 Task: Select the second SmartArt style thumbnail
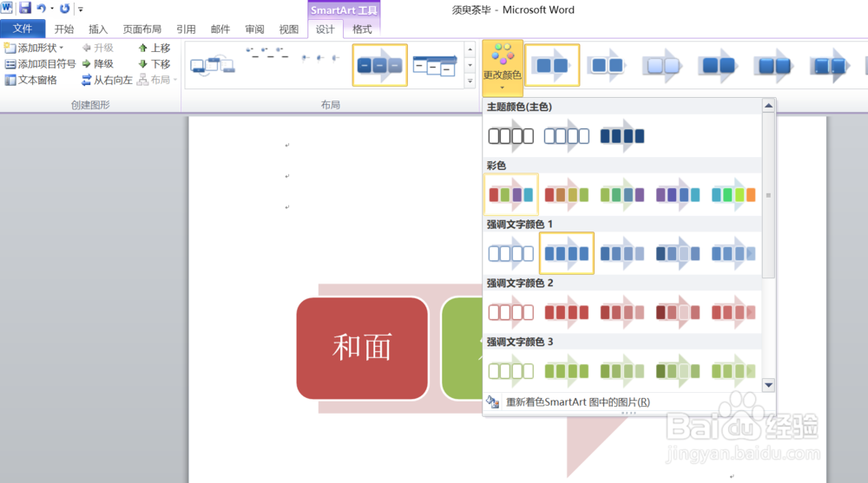tap(608, 65)
